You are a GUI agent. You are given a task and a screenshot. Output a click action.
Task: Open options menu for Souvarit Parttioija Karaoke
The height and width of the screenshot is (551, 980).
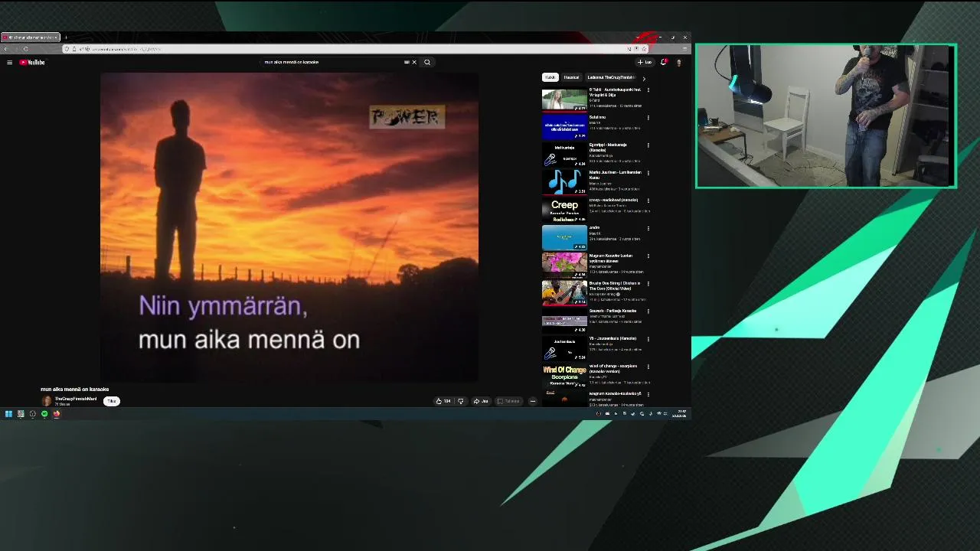[x=648, y=311]
